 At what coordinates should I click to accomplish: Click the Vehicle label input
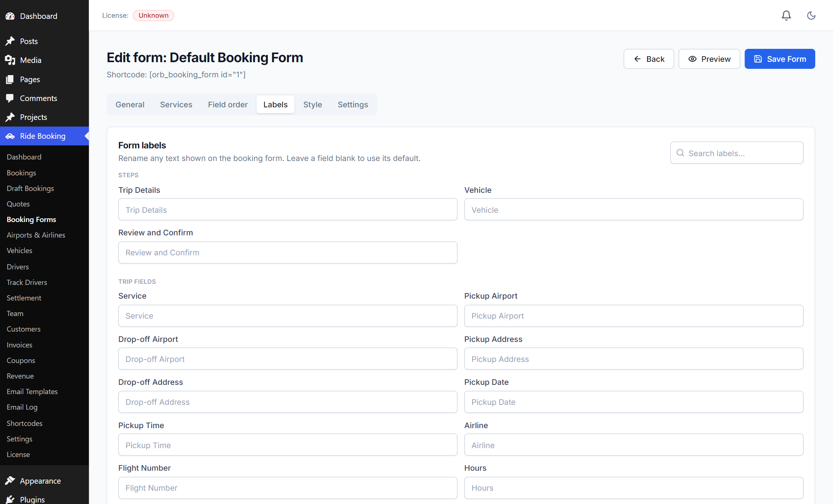point(634,209)
